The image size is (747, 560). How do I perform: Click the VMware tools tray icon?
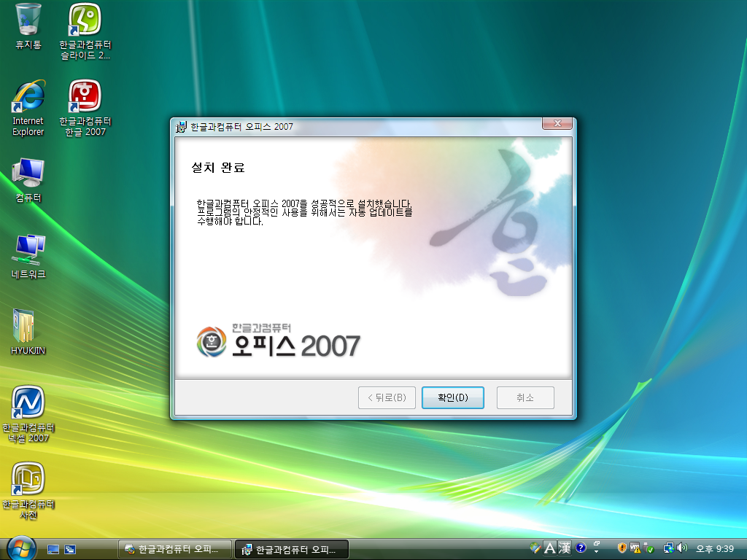click(635, 548)
